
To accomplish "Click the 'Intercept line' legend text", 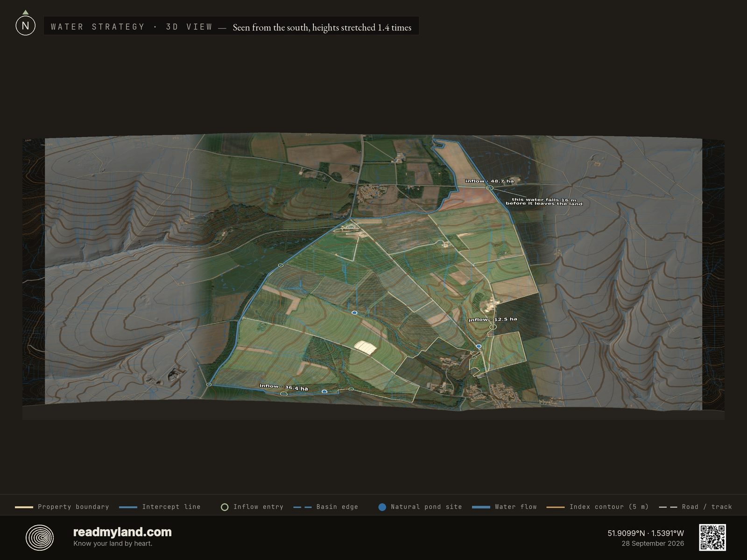I will pyautogui.click(x=171, y=507).
